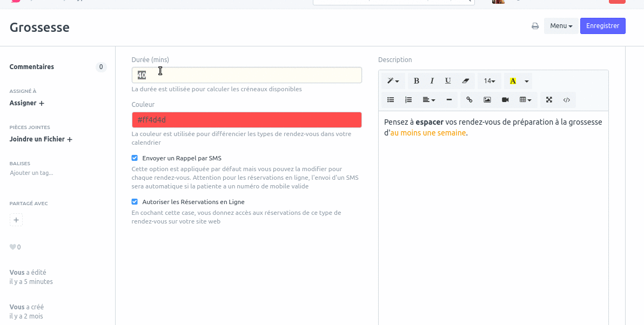The height and width of the screenshot is (325, 644).
Task: Open the code view of the description
Action: click(x=567, y=100)
